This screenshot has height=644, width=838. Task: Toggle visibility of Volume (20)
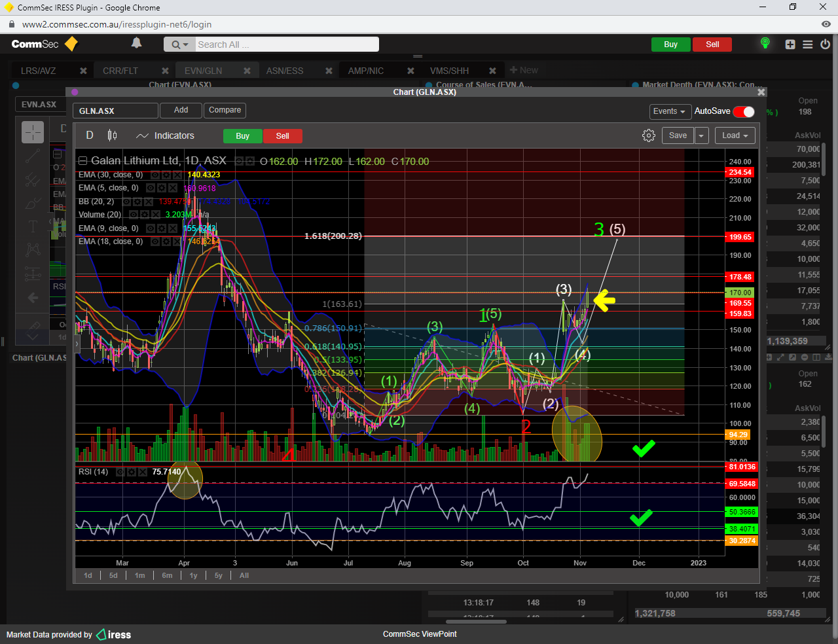(x=134, y=215)
